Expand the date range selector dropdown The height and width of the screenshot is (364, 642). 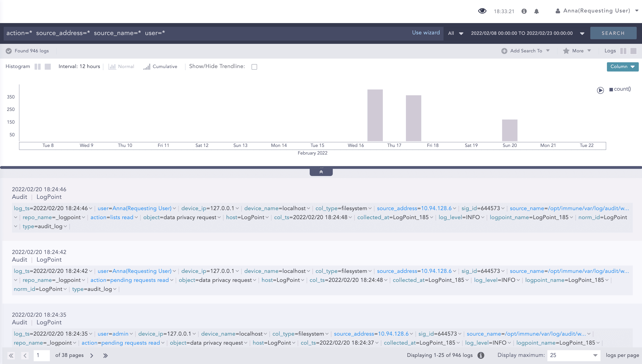pos(582,33)
